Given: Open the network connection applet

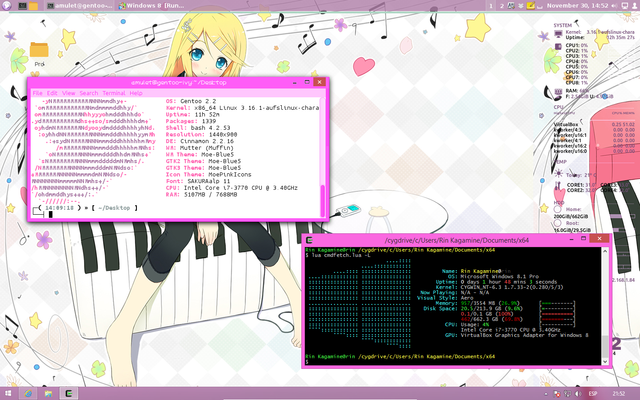Looking at the screenshot, I should [x=624, y=6].
